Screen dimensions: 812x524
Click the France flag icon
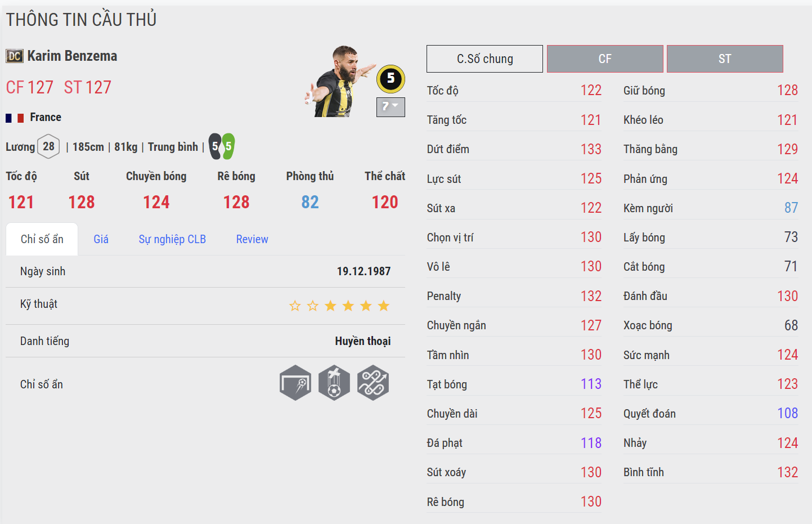(x=15, y=118)
